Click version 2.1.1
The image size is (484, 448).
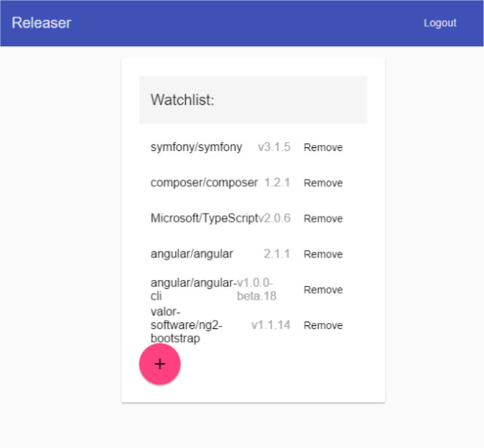click(277, 254)
